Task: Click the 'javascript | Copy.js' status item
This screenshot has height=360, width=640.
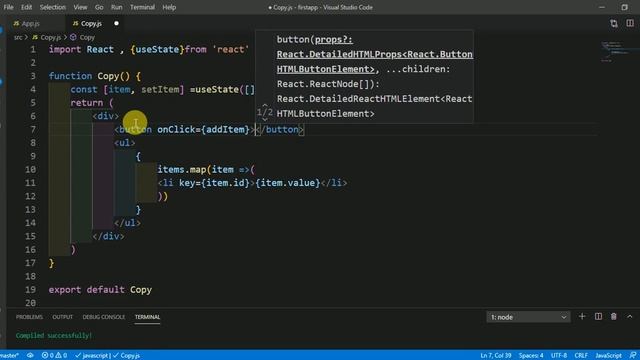Action: coord(108,356)
